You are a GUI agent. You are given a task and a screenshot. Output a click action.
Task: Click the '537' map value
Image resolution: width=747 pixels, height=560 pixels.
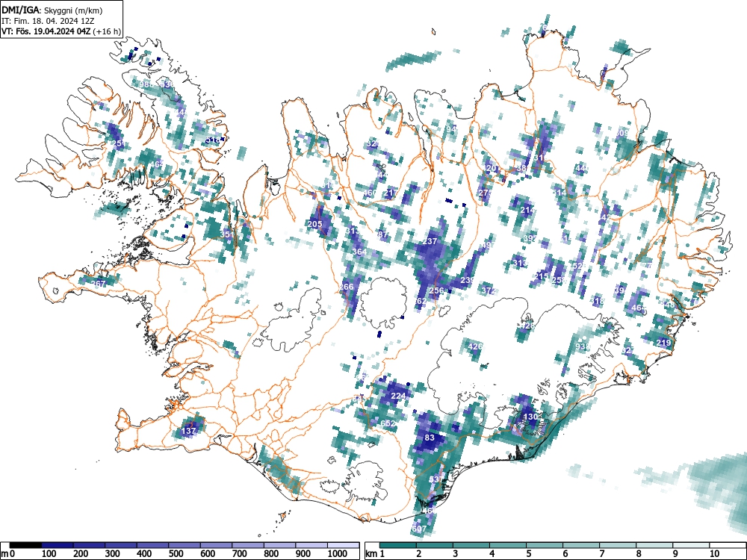pyautogui.click(x=436, y=479)
